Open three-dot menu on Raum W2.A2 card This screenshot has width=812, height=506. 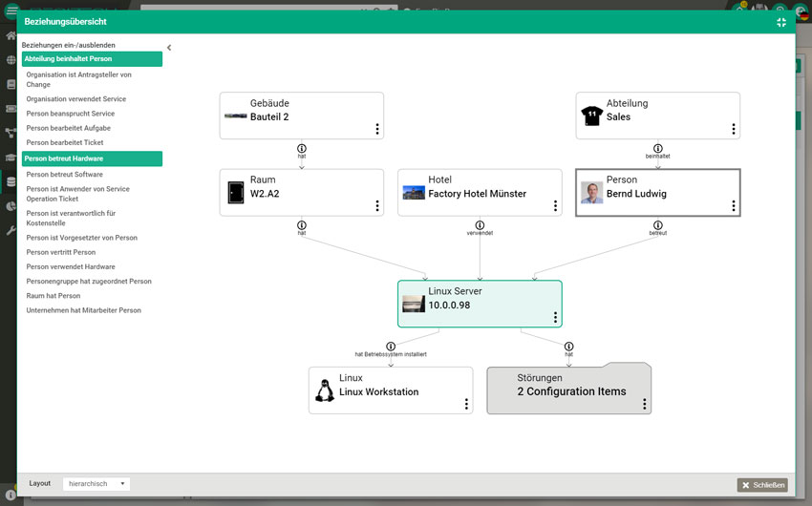pos(377,206)
